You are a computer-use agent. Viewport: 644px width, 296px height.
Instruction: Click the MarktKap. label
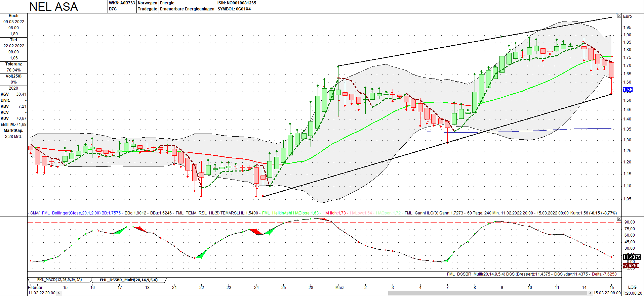[13, 131]
